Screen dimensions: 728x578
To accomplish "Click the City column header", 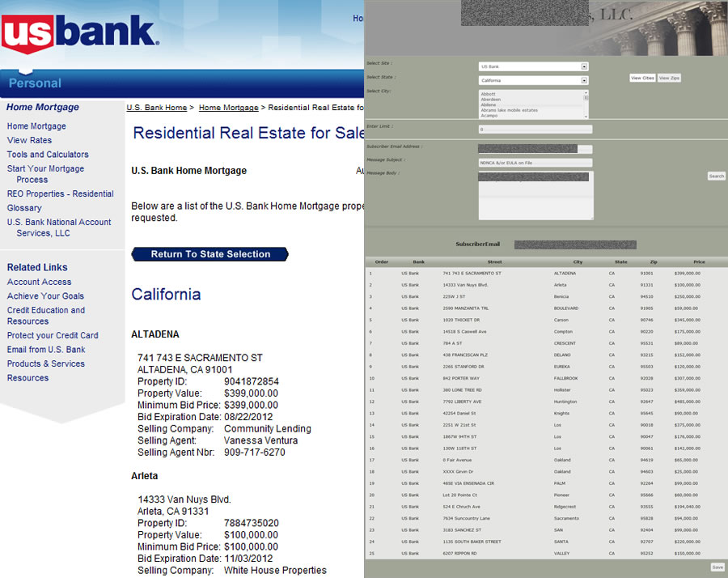I will 578,262.
